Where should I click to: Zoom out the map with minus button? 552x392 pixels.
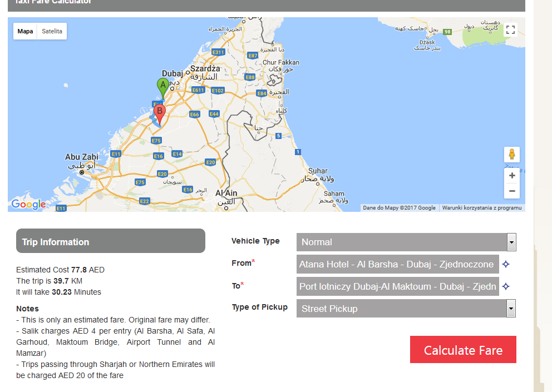[512, 191]
